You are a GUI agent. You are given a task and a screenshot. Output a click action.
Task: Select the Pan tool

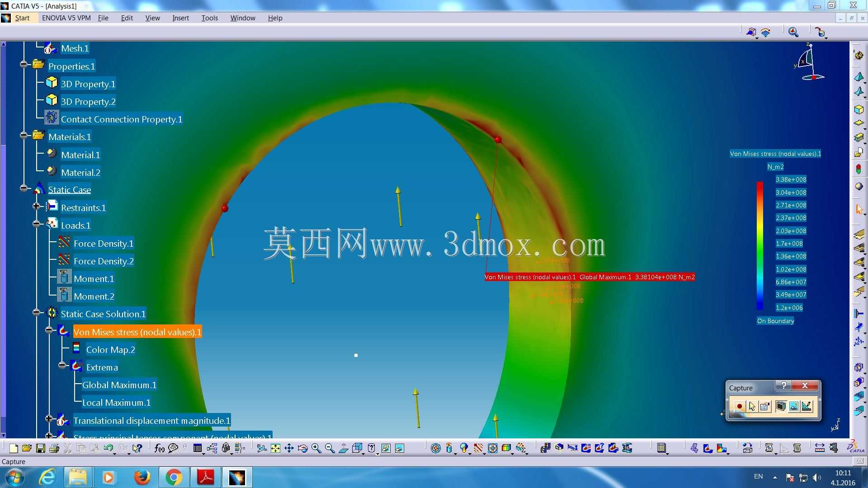[289, 448]
